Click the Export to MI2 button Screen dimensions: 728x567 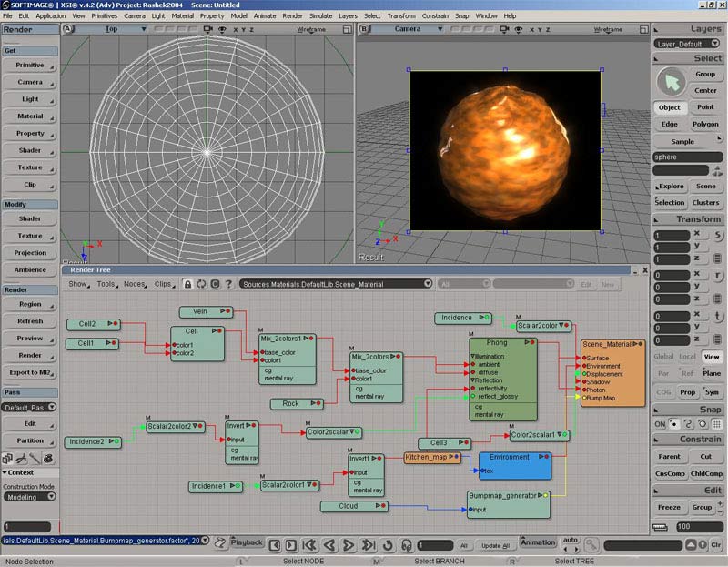pyautogui.click(x=30, y=372)
